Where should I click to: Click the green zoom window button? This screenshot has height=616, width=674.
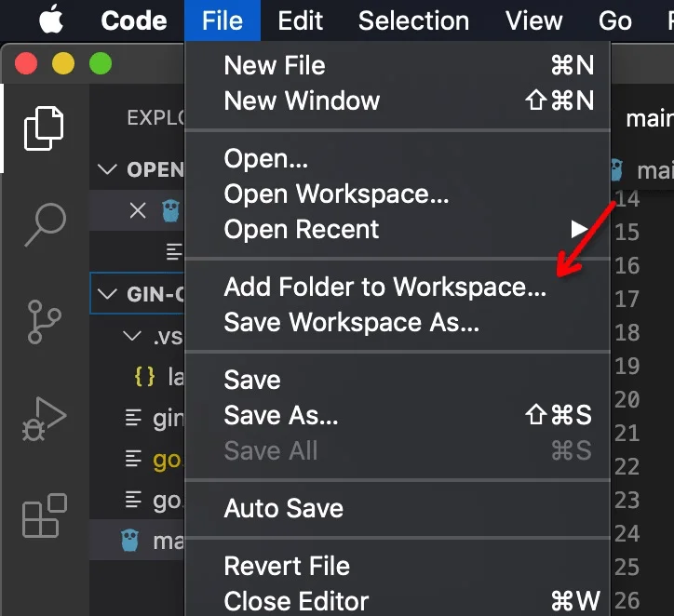pyautogui.click(x=101, y=63)
